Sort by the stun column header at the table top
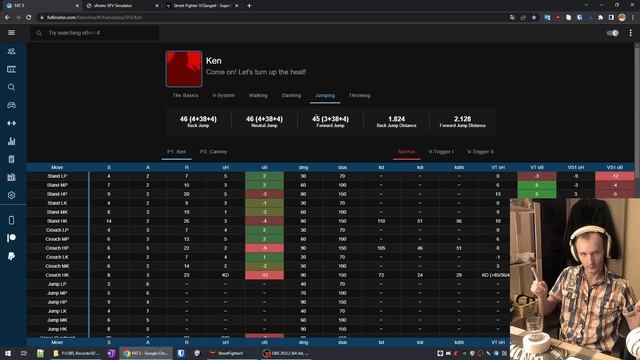 342,167
